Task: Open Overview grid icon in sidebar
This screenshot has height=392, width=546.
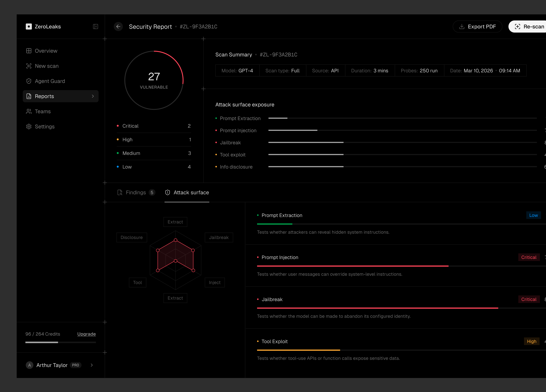Action: tap(29, 51)
